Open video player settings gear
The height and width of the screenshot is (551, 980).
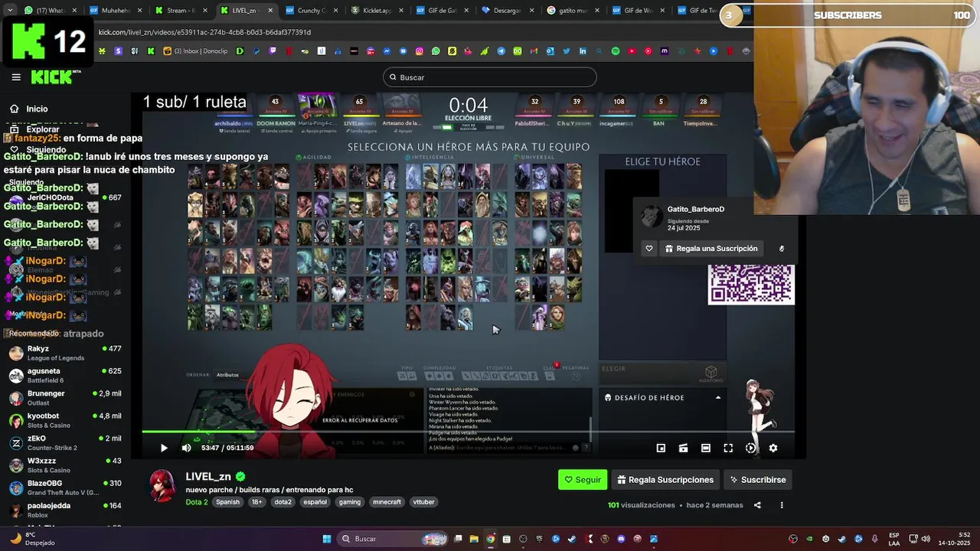773,448
